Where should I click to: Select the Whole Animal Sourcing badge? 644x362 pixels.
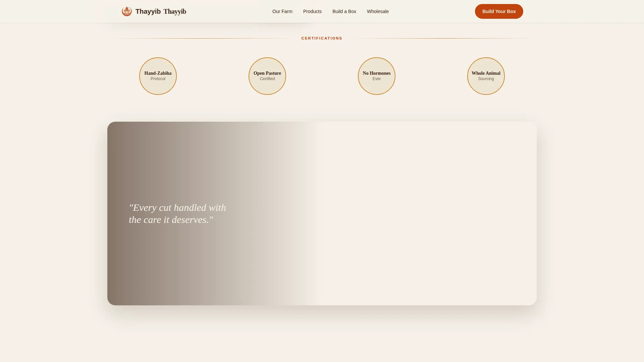click(x=486, y=76)
